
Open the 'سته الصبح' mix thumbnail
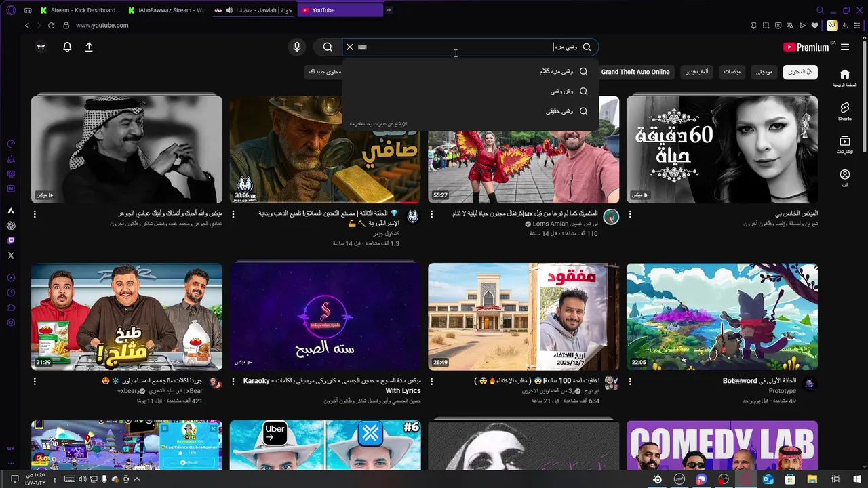point(325,317)
